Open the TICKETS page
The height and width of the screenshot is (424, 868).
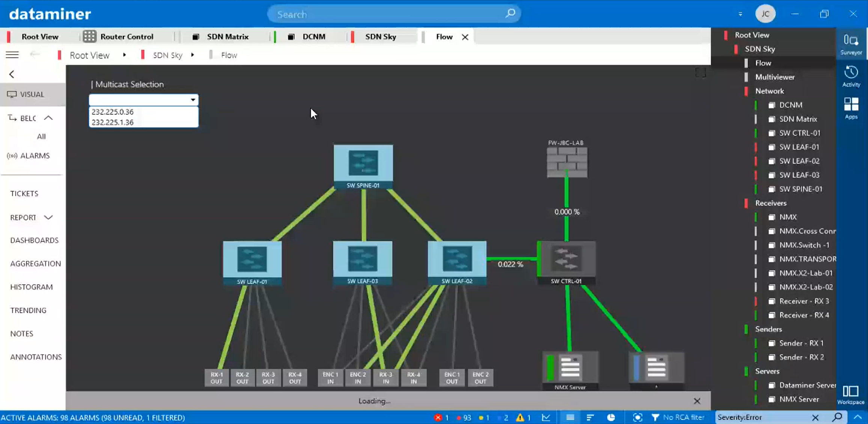24,193
